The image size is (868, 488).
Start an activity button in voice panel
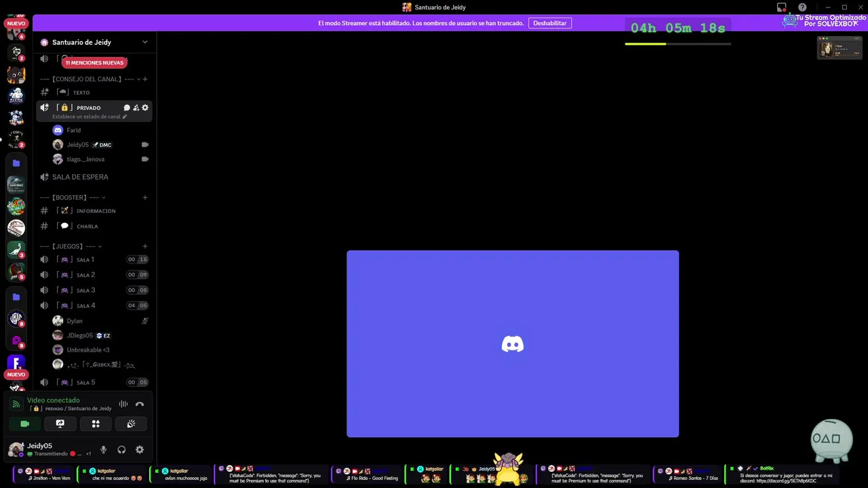[96, 424]
